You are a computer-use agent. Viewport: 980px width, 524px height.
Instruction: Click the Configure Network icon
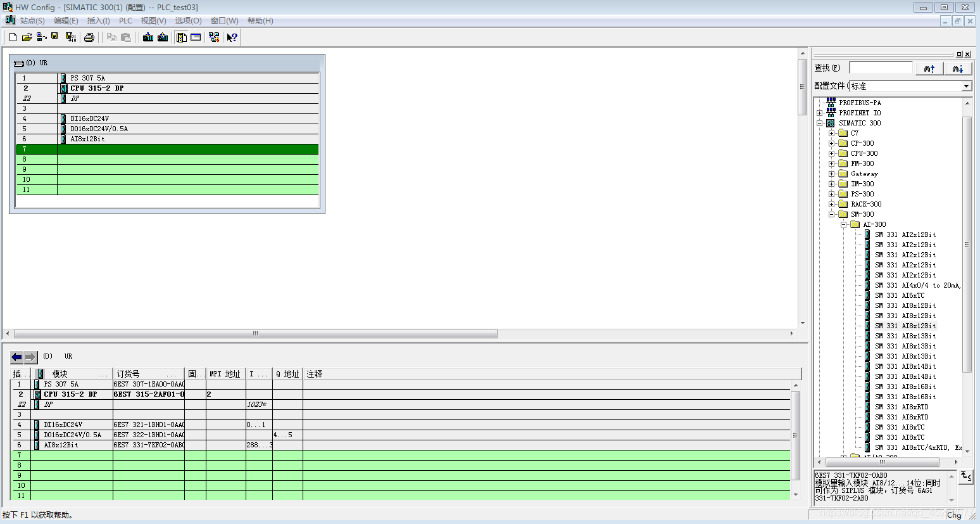214,37
